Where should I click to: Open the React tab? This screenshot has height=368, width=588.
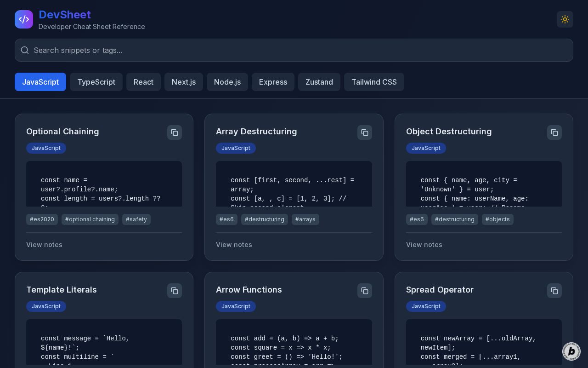point(143,82)
